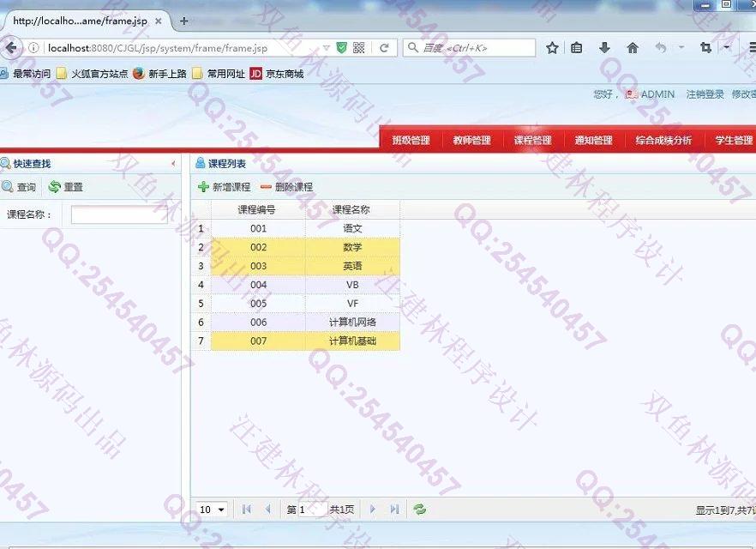
Task: Open the downloads arrow icon
Action: [x=604, y=47]
